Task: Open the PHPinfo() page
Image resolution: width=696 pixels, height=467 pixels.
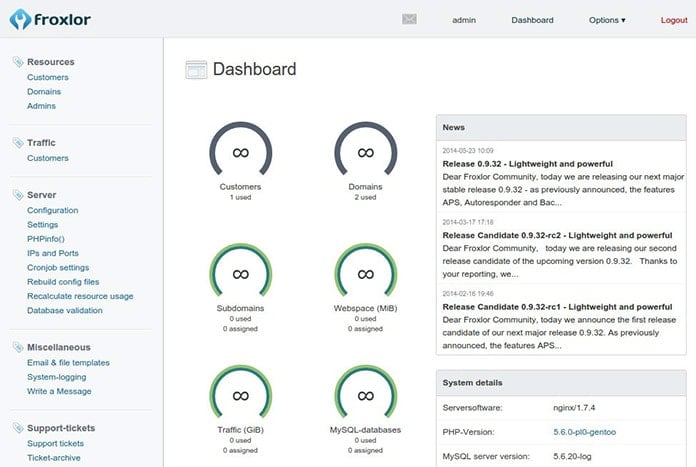Action: pos(46,239)
